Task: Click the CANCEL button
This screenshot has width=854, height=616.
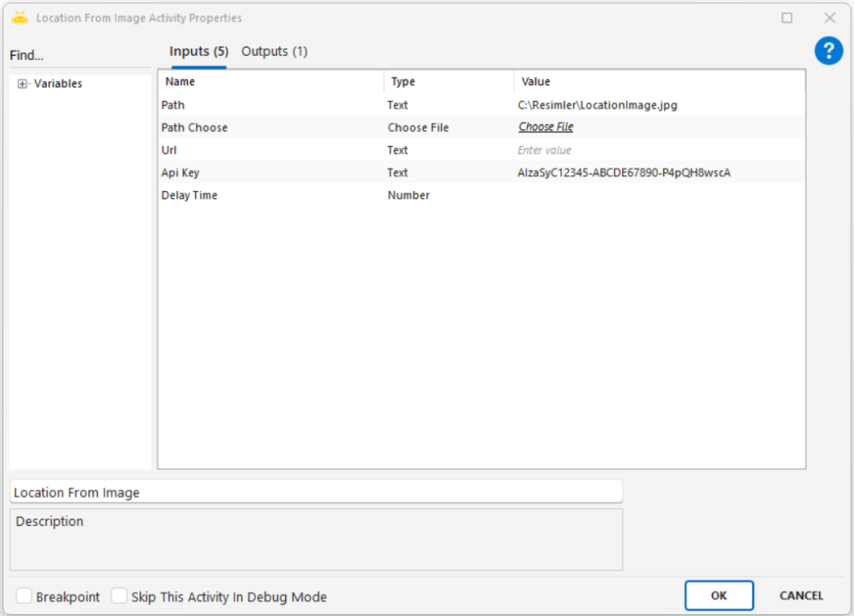Action: pyautogui.click(x=801, y=595)
